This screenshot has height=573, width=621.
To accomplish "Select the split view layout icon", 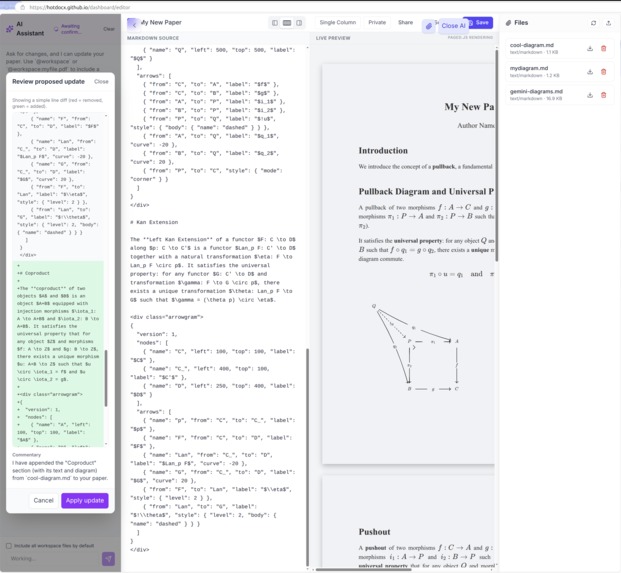I will click(x=287, y=23).
